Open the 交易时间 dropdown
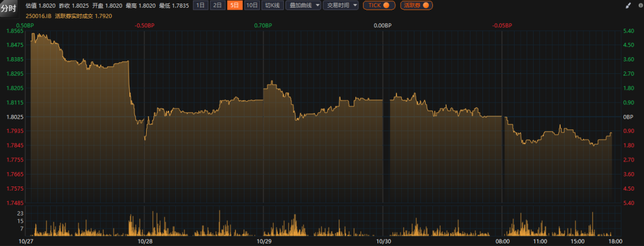 click(340, 5)
